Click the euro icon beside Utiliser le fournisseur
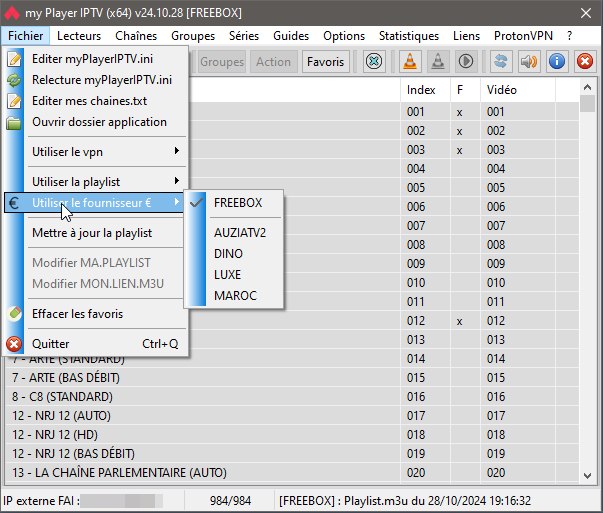Screen dimensions: 603x513 click(14, 203)
